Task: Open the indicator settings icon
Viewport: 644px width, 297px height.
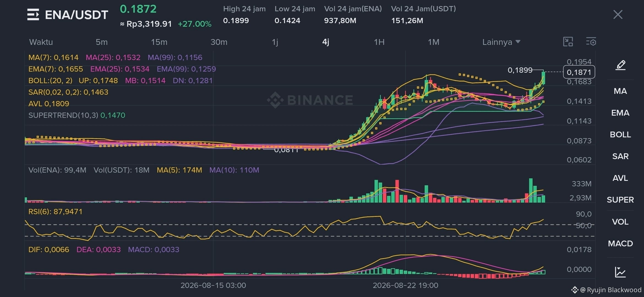Action: 591,42
